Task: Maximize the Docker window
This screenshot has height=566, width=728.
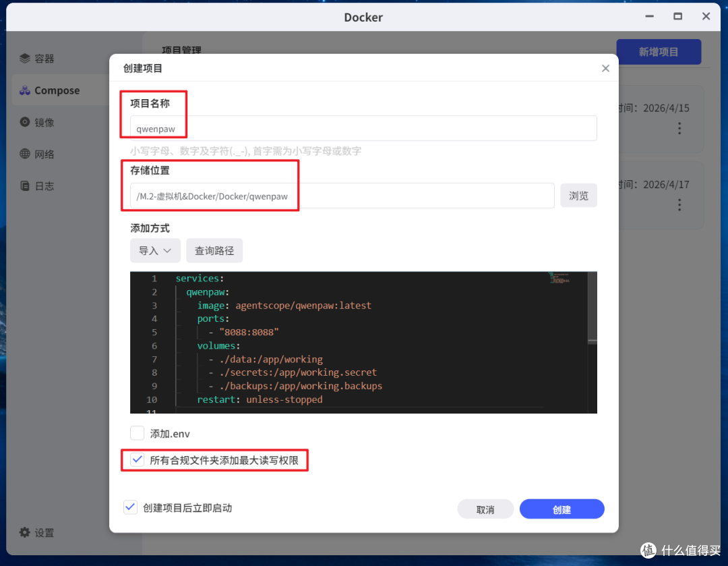Action: 678,16
